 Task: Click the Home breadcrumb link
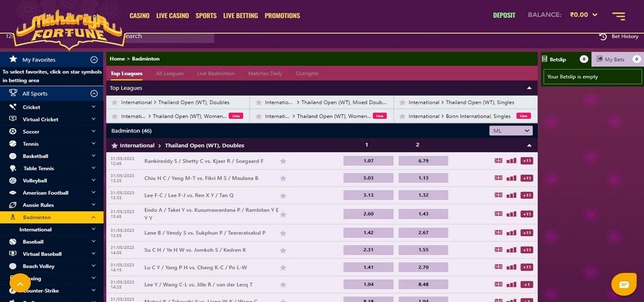pos(117,59)
